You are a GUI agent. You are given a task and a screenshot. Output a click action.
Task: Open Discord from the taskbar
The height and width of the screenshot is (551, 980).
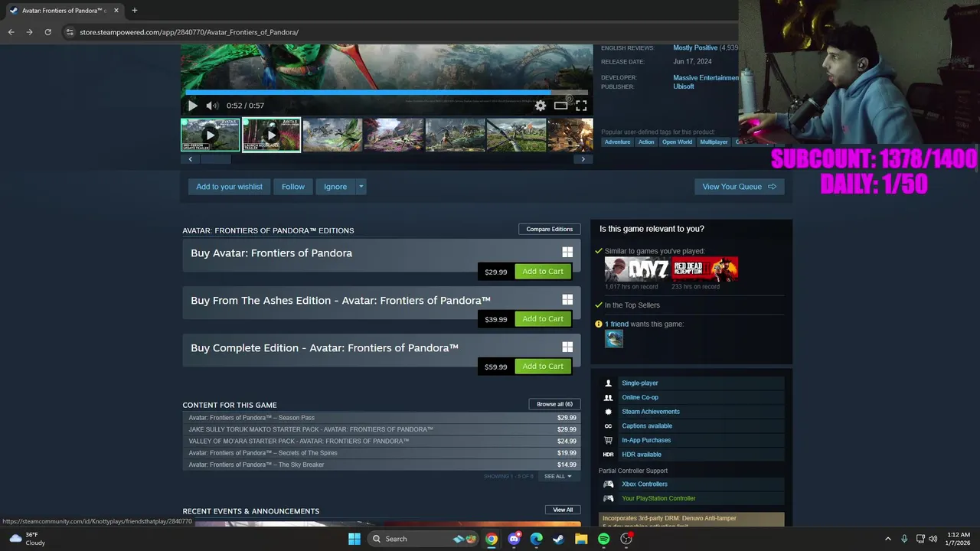point(514,539)
